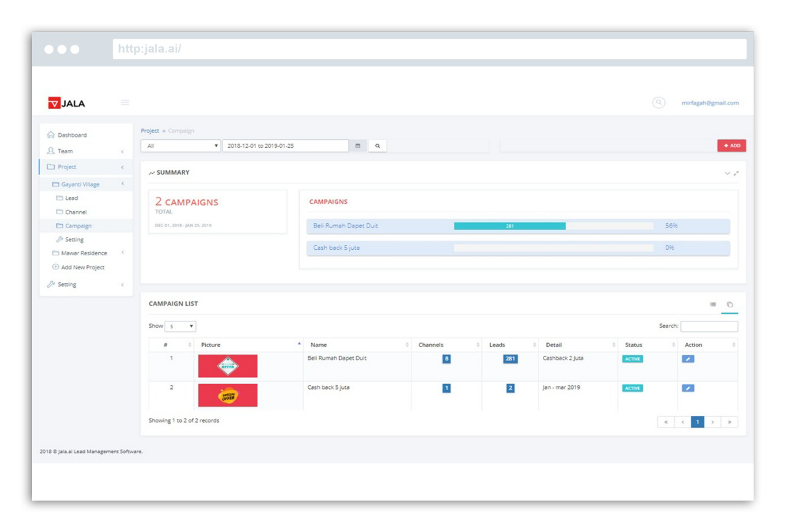The height and width of the screenshot is (532, 786).
Task: Edit the Cash back 5 juta campaign
Action: click(x=688, y=388)
